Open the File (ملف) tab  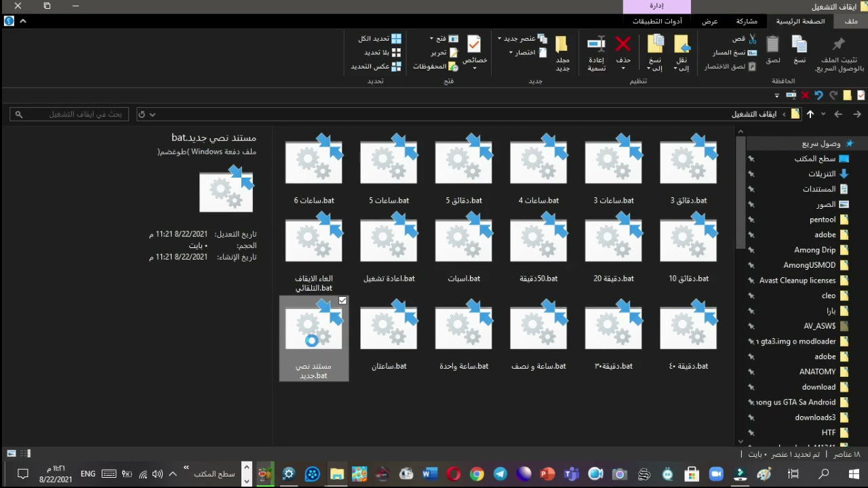851,22
